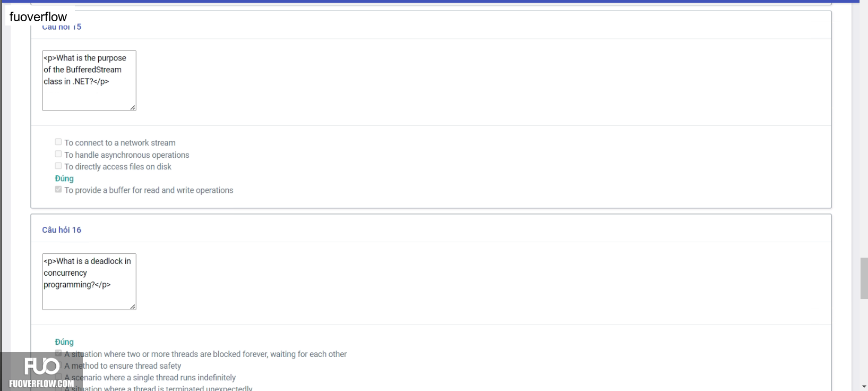Click the 'Đúng' label under Câu hỏi 16
Viewport: 868px width, 391px height.
(x=64, y=342)
